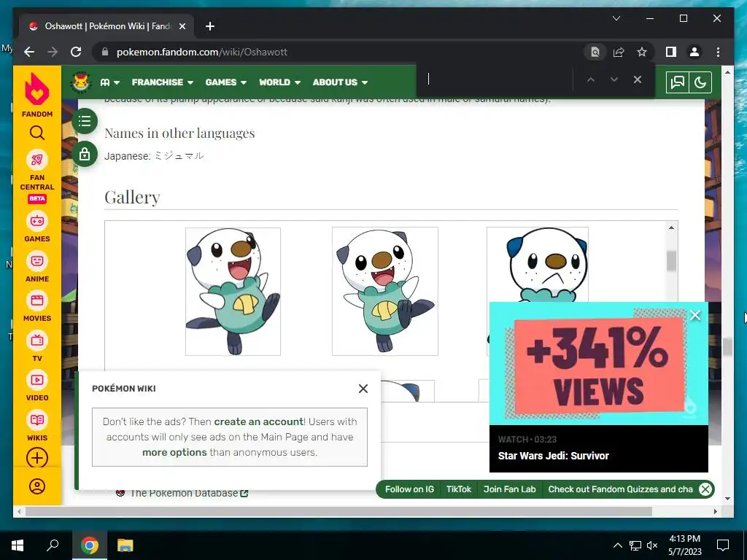Bookmark this page with the star icon
This screenshot has width=747, height=560.
pos(642,52)
